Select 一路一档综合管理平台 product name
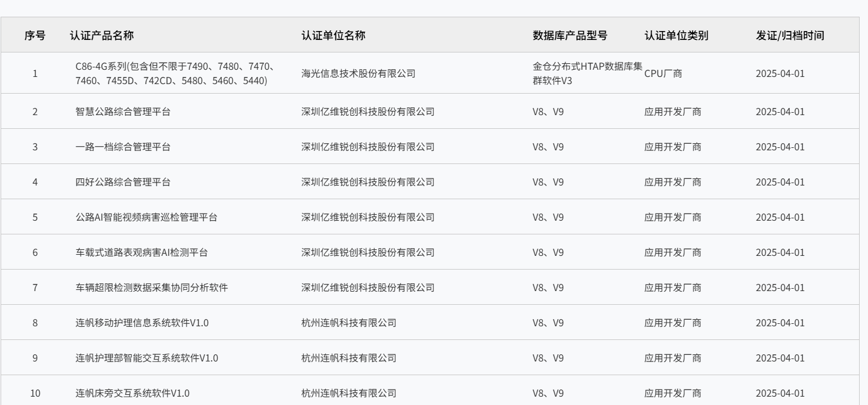This screenshot has height=405, width=868. point(123,147)
